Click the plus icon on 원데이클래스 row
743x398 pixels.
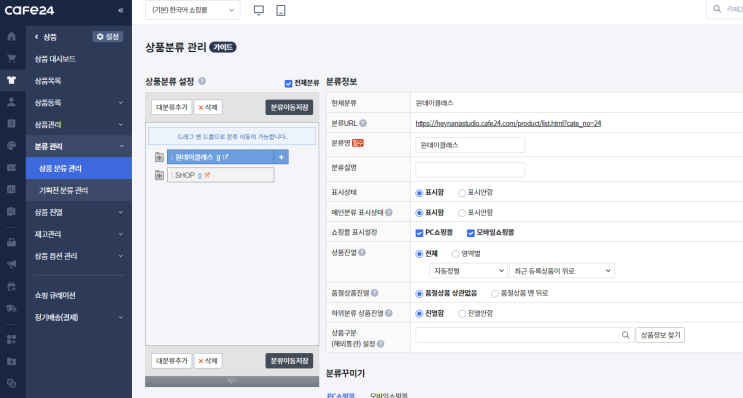281,157
